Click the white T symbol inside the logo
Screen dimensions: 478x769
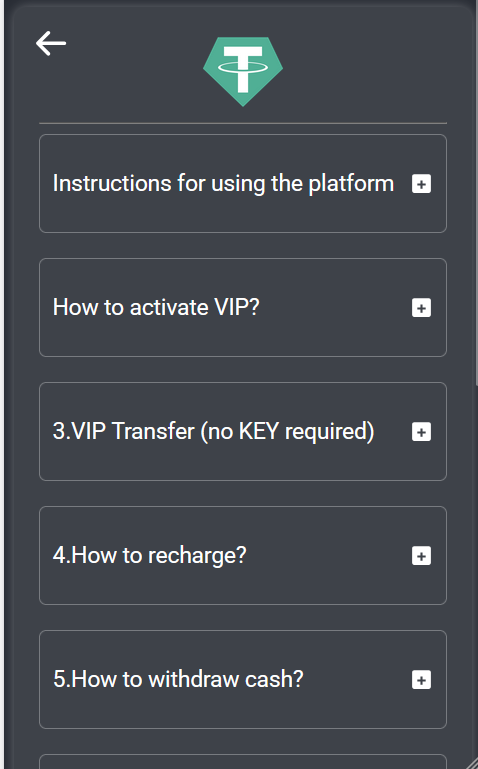(x=243, y=69)
